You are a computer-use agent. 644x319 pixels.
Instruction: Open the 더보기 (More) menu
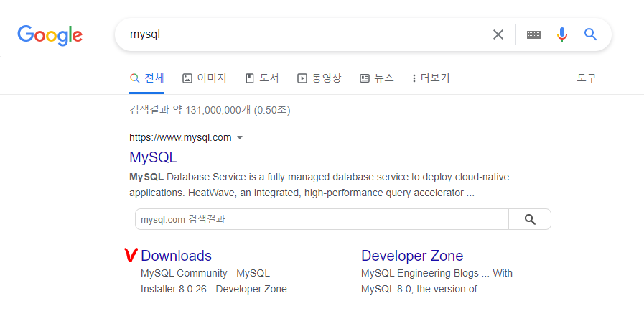(x=431, y=78)
